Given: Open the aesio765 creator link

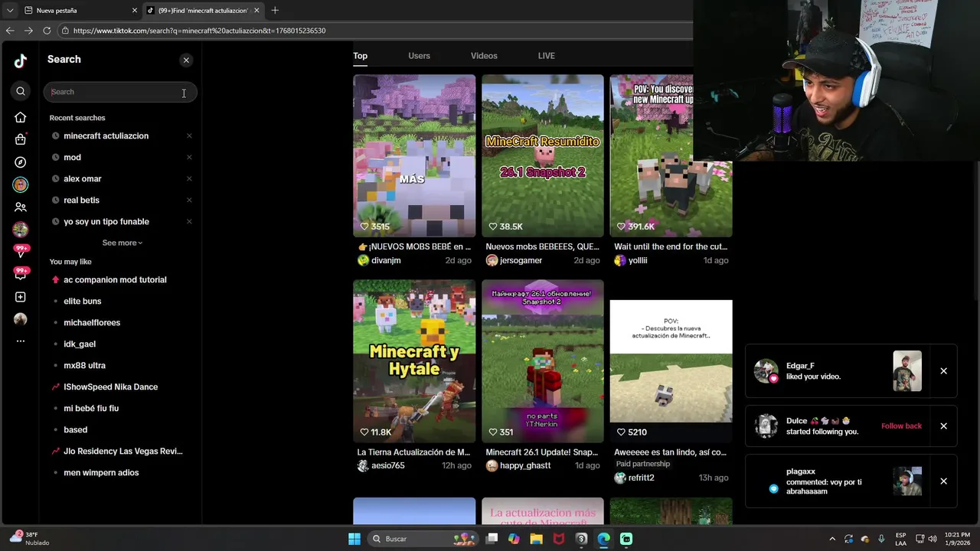Looking at the screenshot, I should coord(387,465).
